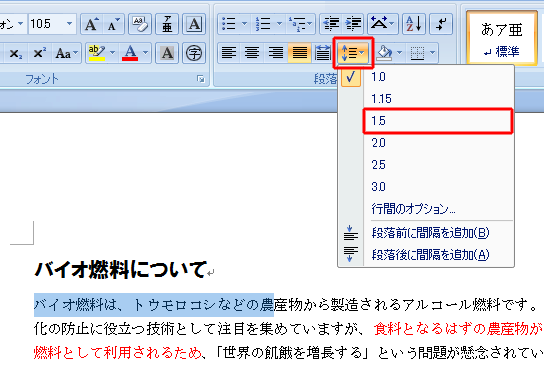The image size is (544, 382).
Task: Expand the font name dropdown arrow
Action: click(20, 24)
